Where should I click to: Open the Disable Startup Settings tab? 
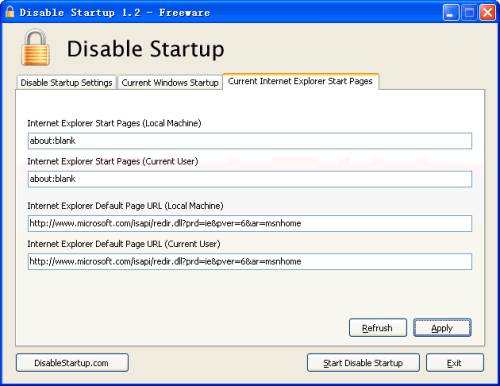66,83
